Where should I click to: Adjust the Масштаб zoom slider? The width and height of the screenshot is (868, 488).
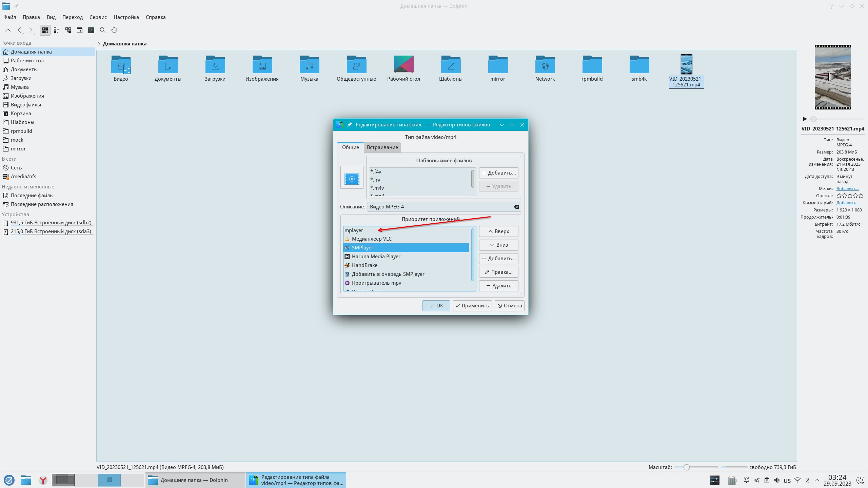pyautogui.click(x=686, y=467)
